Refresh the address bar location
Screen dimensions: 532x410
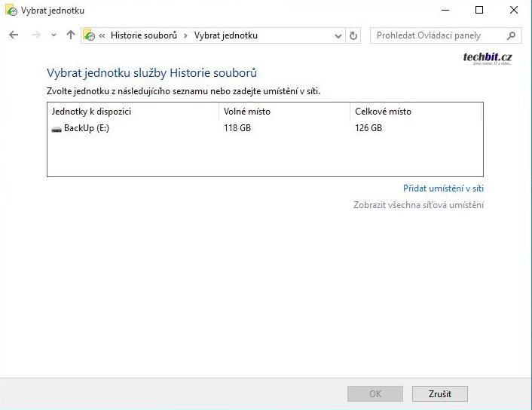point(354,35)
